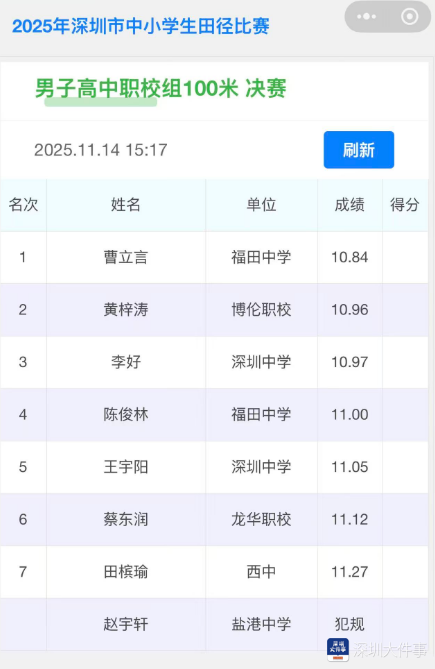Select athlete name 陈俊林
Viewport: 435px width, 669px height.
click(x=126, y=414)
